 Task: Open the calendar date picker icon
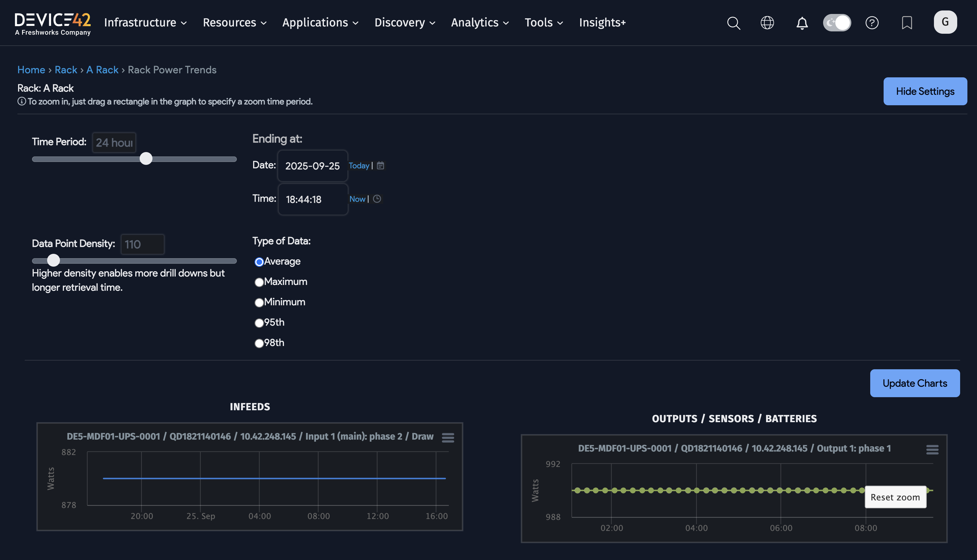pos(381,165)
